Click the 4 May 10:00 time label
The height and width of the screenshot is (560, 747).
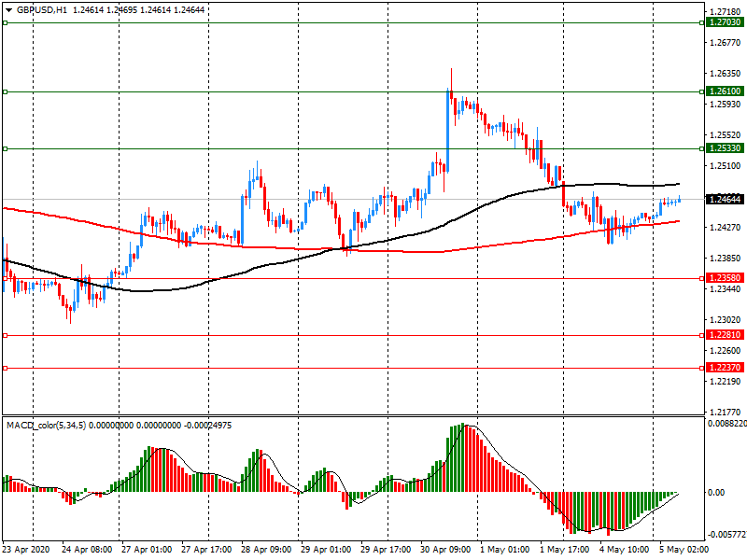(x=624, y=550)
